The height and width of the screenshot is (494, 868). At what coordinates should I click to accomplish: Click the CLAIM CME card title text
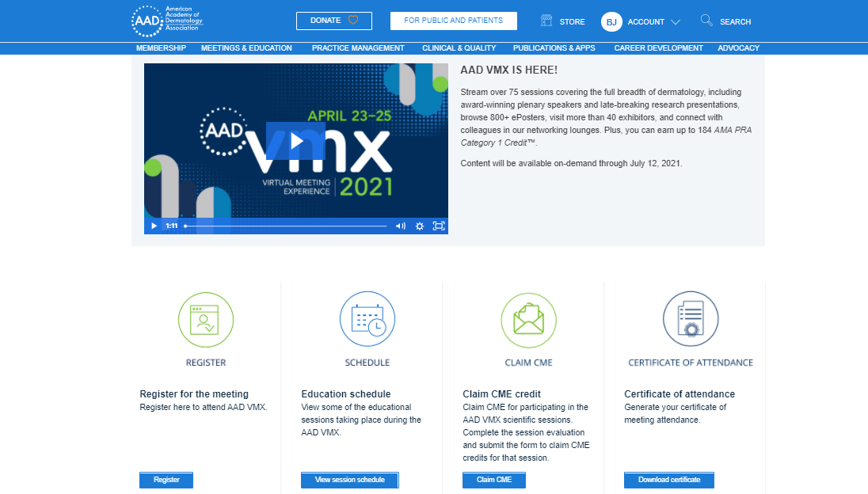pyautogui.click(x=529, y=363)
